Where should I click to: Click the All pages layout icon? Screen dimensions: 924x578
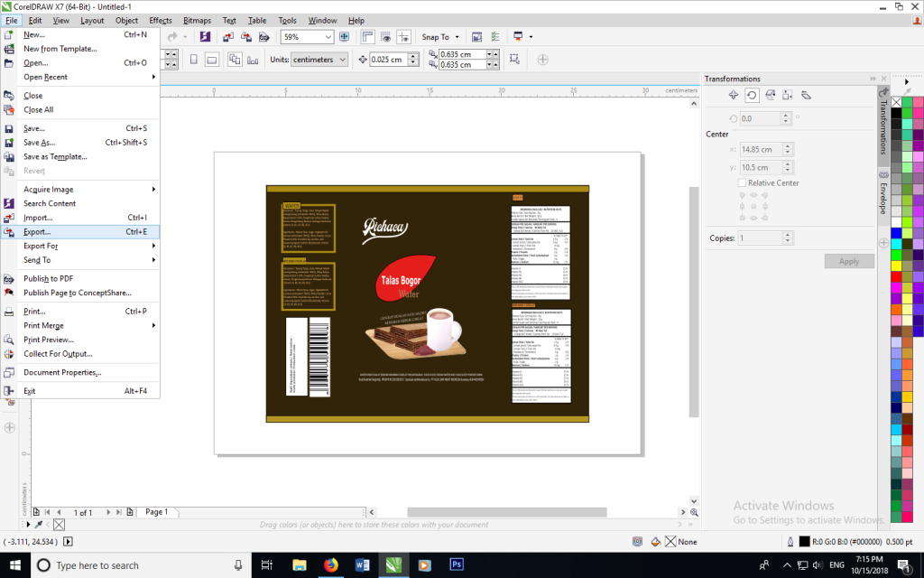tap(235, 60)
